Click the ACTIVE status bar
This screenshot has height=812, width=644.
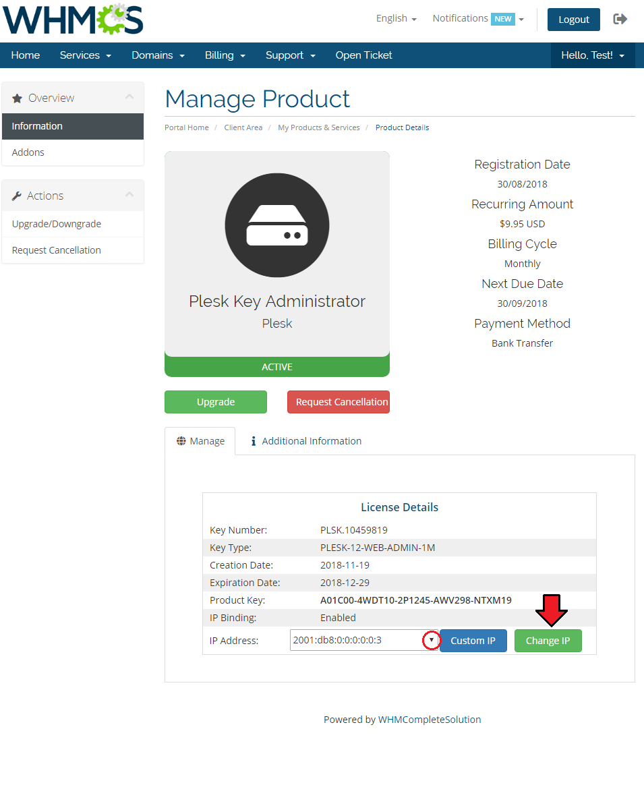[277, 367]
